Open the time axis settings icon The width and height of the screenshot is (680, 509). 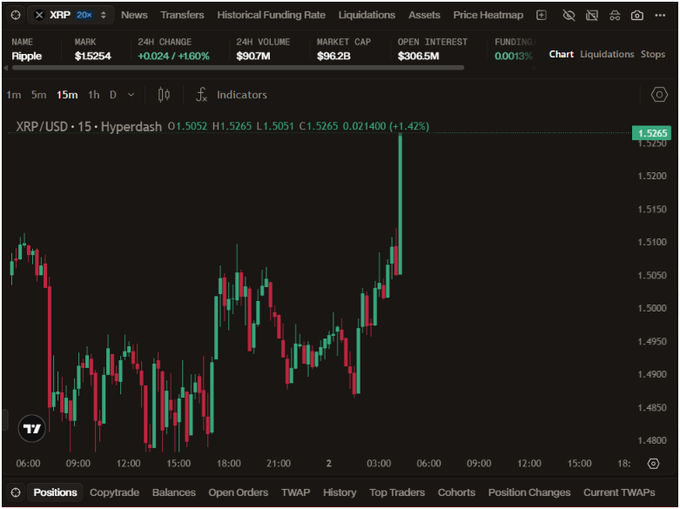point(653,463)
